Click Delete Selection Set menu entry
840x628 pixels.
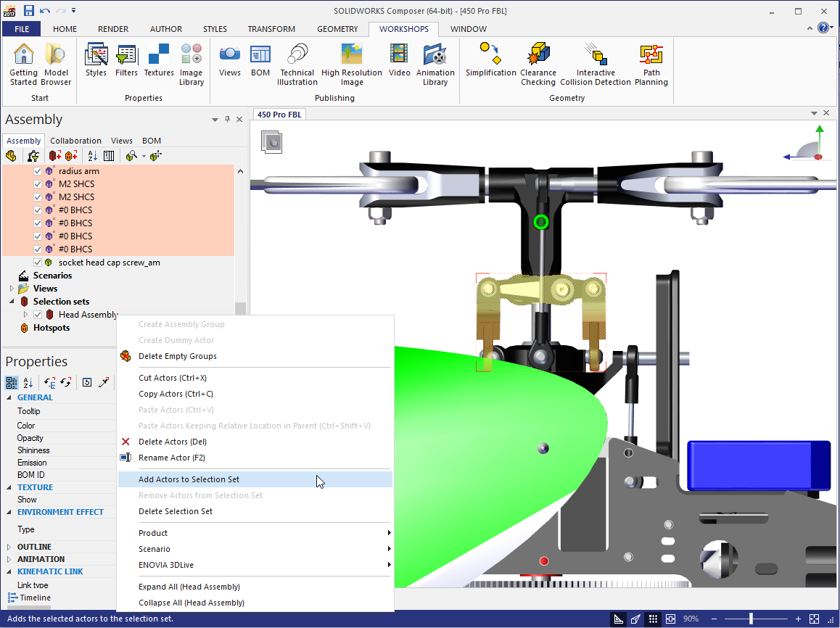pyautogui.click(x=176, y=511)
